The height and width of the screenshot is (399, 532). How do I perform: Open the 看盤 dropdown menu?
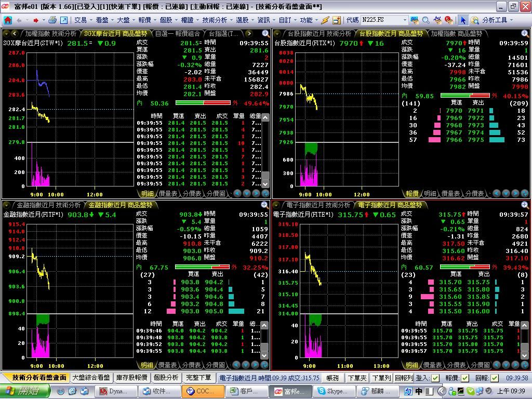[x=104, y=20]
